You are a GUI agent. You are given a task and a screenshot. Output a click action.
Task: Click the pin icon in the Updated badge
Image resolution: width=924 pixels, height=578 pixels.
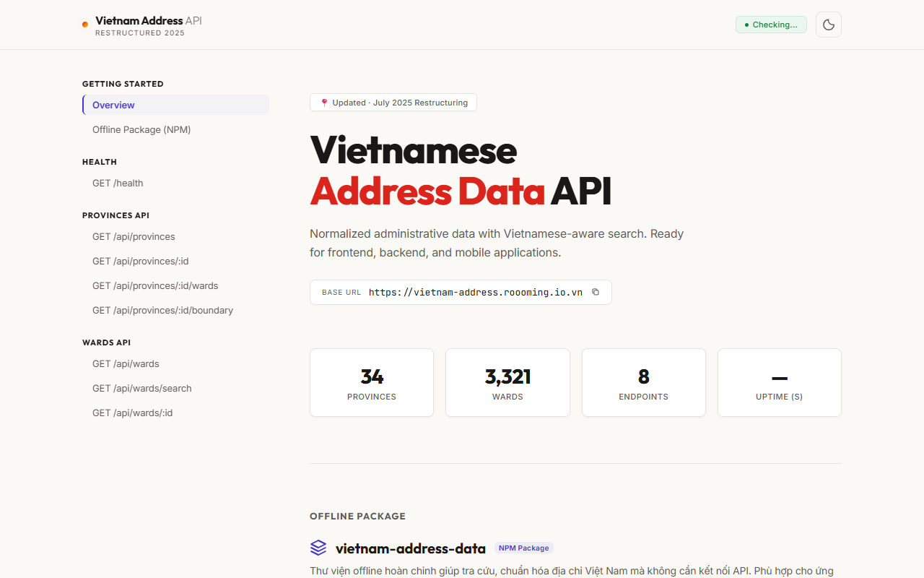click(x=324, y=103)
